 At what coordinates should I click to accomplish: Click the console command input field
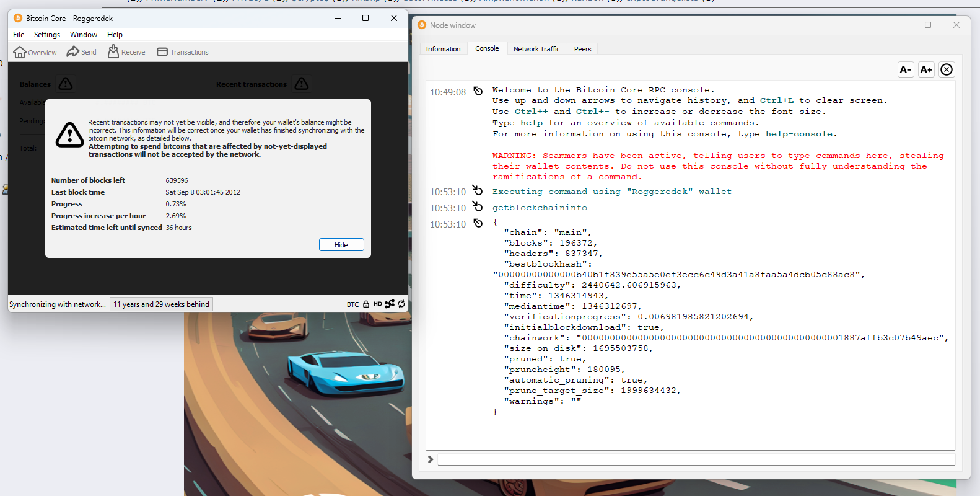pyautogui.click(x=696, y=459)
